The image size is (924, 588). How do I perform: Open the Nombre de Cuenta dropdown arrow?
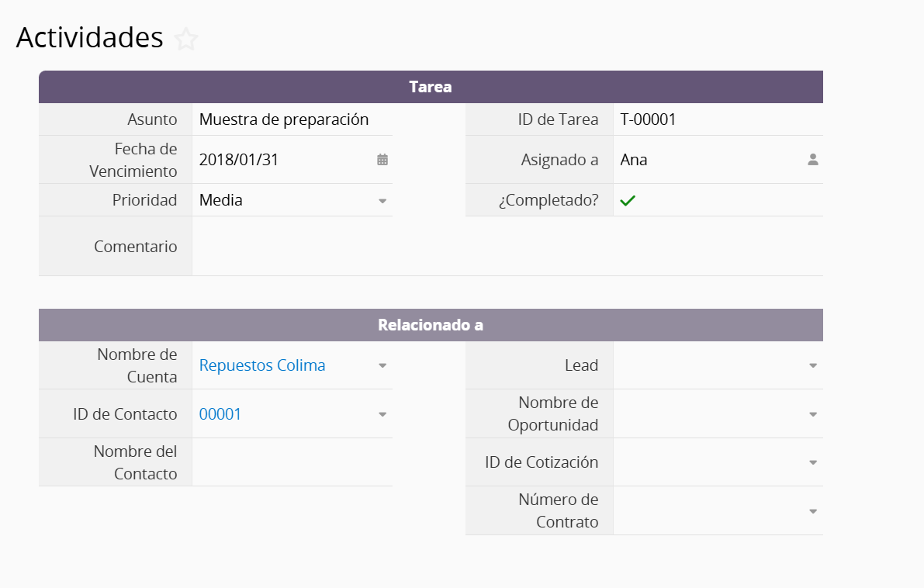click(382, 366)
